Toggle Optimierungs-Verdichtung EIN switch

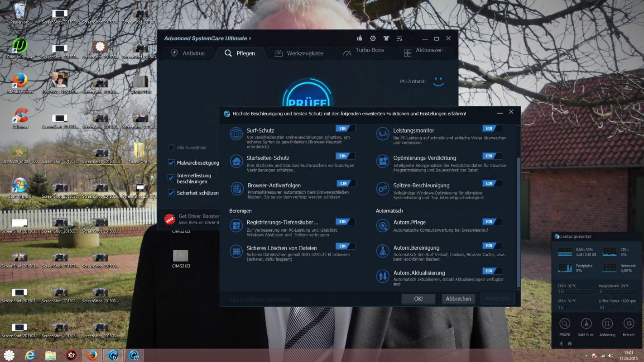[x=492, y=156]
